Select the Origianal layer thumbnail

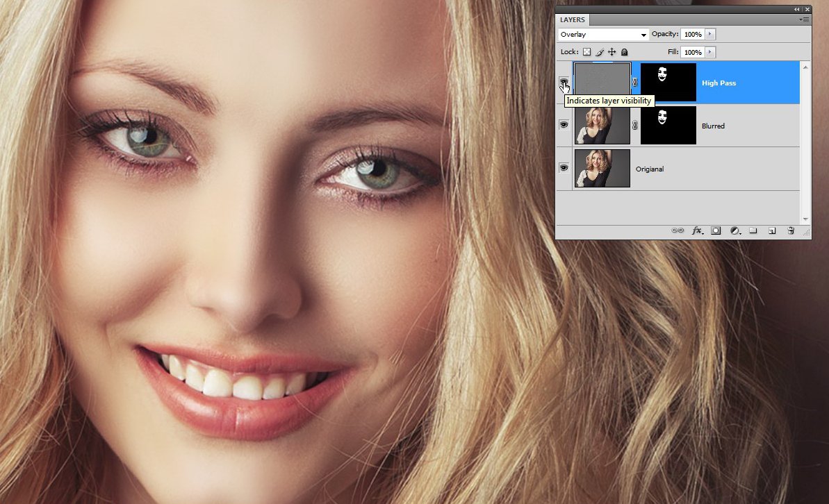(x=602, y=168)
